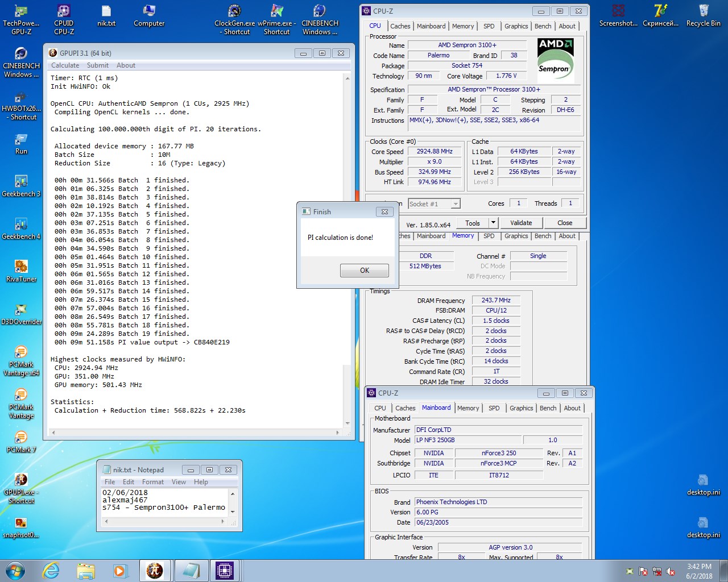This screenshot has height=582, width=728.
Task: Click the Windows Start button
Action: (x=15, y=571)
